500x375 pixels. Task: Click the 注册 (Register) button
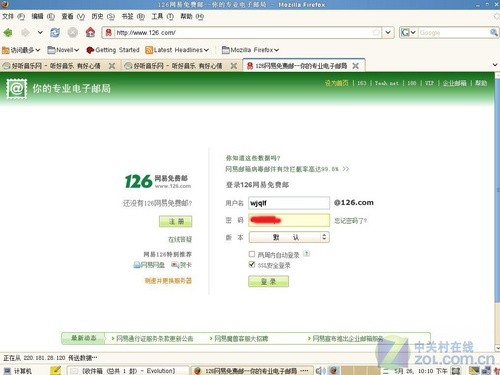tap(176, 221)
